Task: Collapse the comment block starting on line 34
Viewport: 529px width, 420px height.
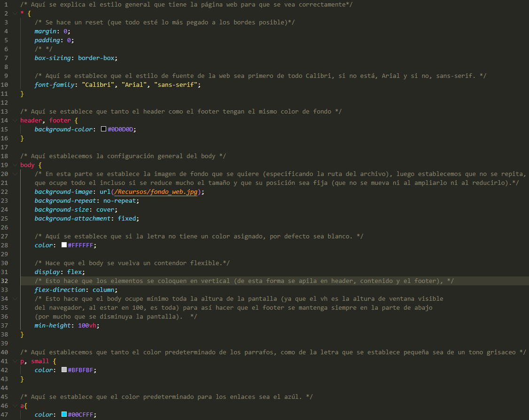Action: pyautogui.click(x=15, y=298)
